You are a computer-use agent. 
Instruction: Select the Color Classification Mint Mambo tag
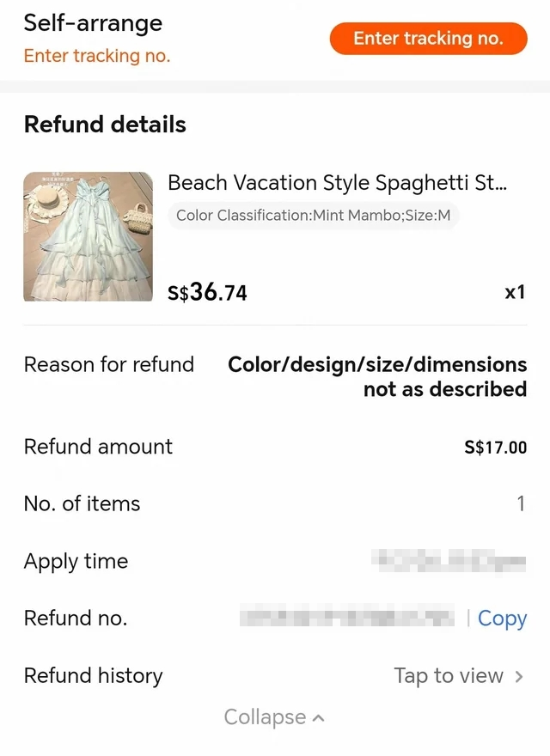click(x=313, y=216)
